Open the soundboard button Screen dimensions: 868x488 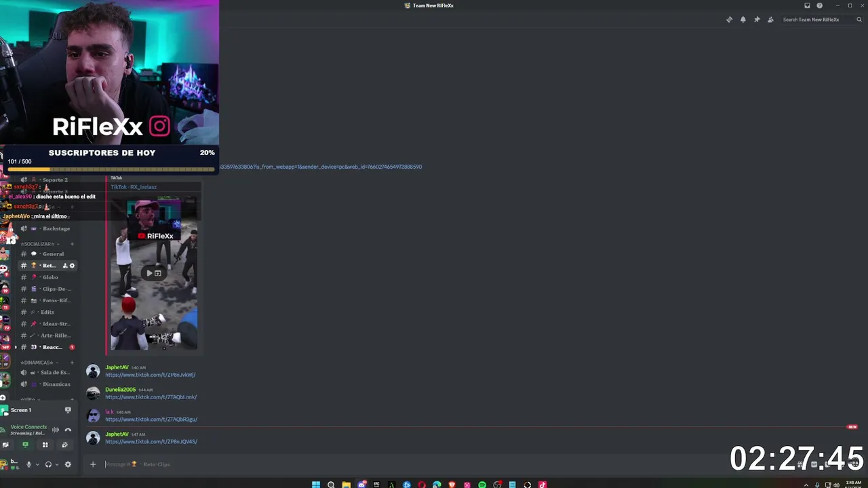pyautogui.click(x=64, y=445)
